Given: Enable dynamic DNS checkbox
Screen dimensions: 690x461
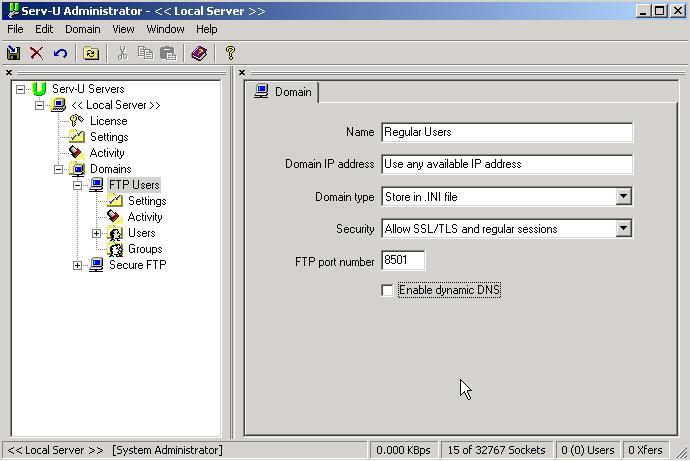Looking at the screenshot, I should coord(387,290).
